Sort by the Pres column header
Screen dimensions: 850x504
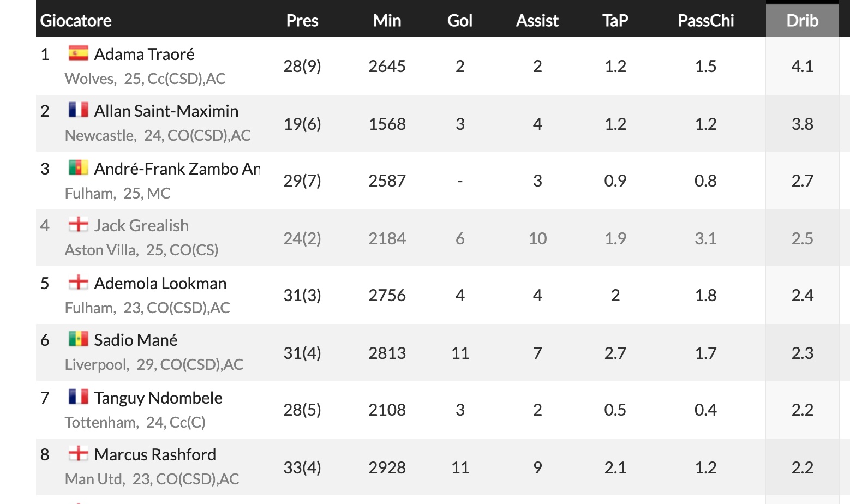(302, 21)
